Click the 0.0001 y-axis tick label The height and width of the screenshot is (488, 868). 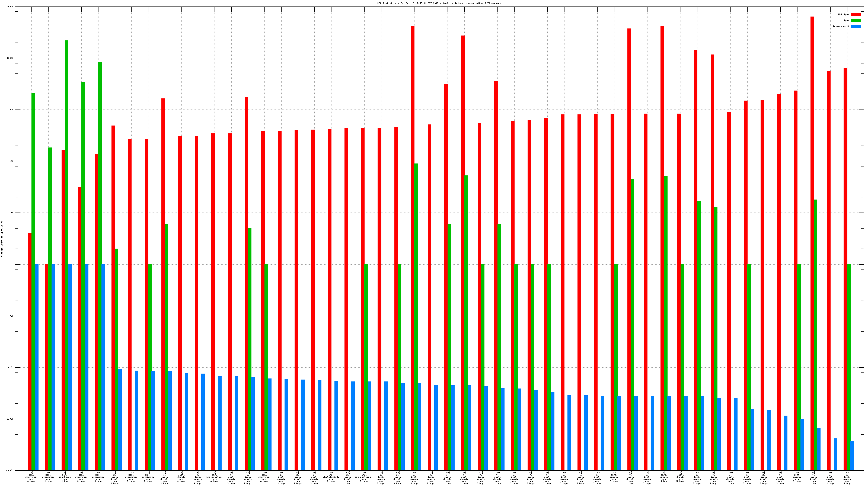(x=10, y=470)
